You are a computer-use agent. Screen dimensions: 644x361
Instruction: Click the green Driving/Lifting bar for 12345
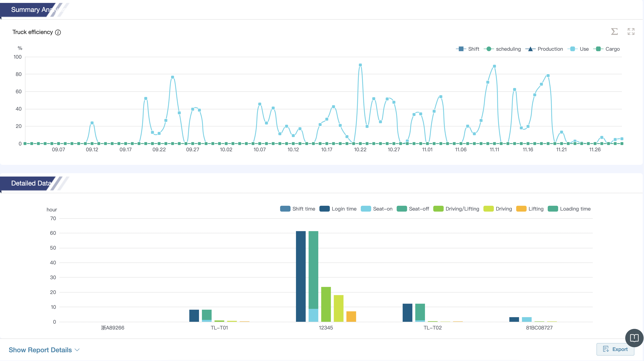coord(326,304)
